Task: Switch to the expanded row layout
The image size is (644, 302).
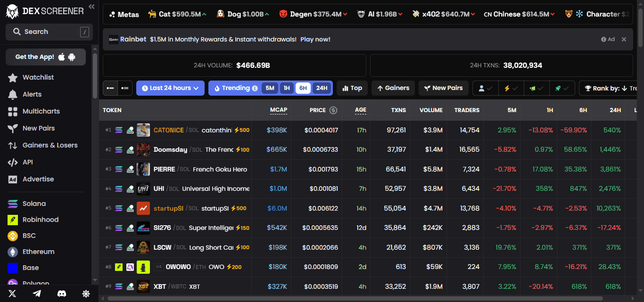Action: (x=125, y=88)
